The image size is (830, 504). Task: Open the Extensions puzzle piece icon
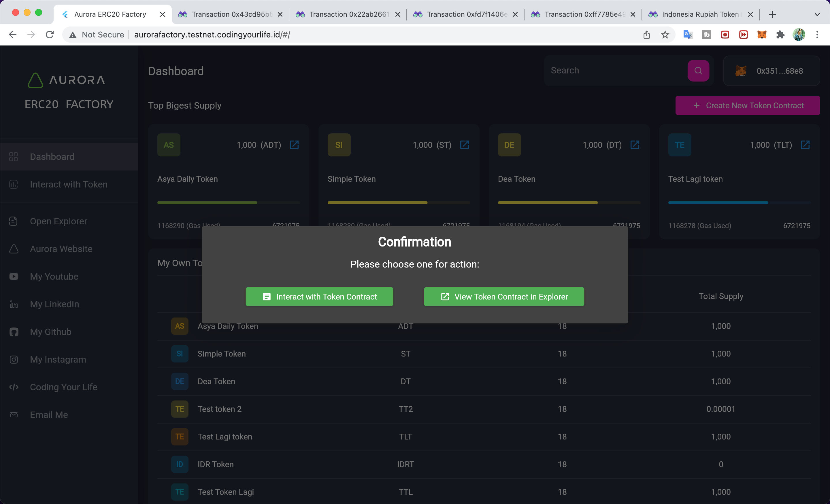pyautogui.click(x=780, y=35)
